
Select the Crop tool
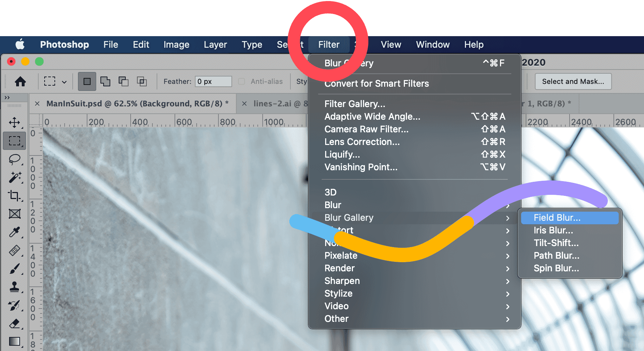coord(14,196)
